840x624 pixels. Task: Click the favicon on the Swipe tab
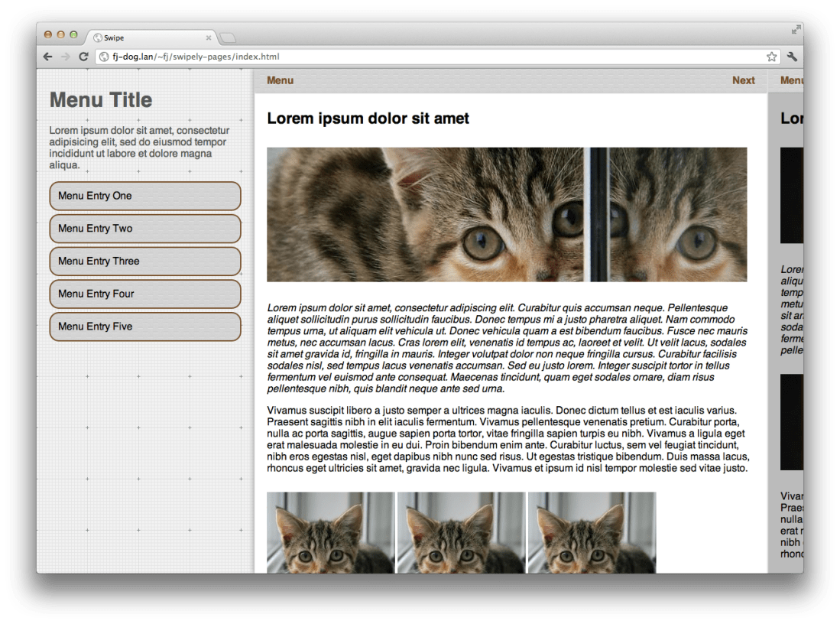tap(98, 37)
